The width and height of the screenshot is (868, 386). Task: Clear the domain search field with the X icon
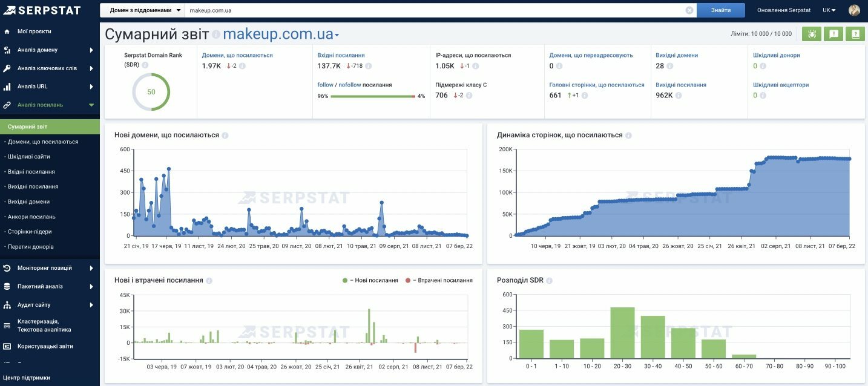point(689,10)
